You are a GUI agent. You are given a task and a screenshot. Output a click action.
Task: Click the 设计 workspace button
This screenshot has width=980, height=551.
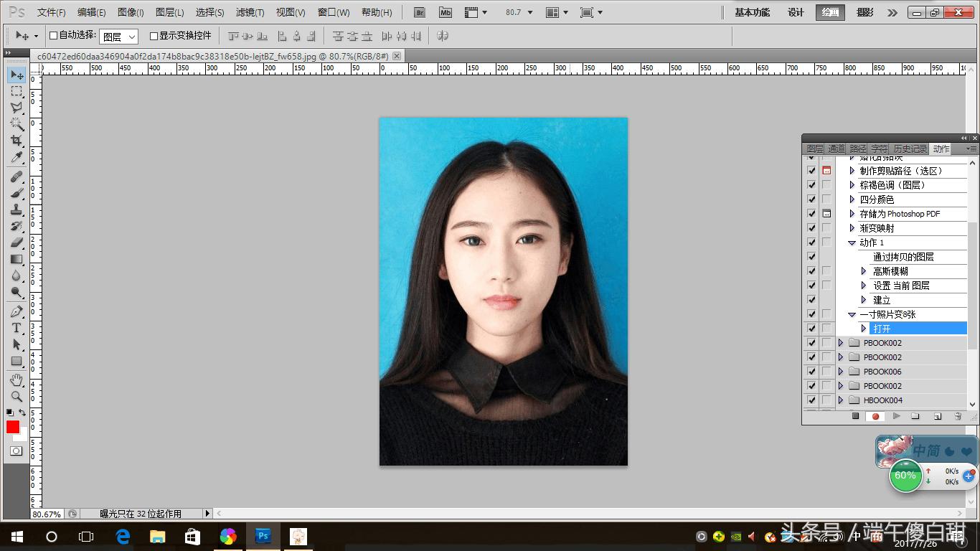click(x=796, y=12)
